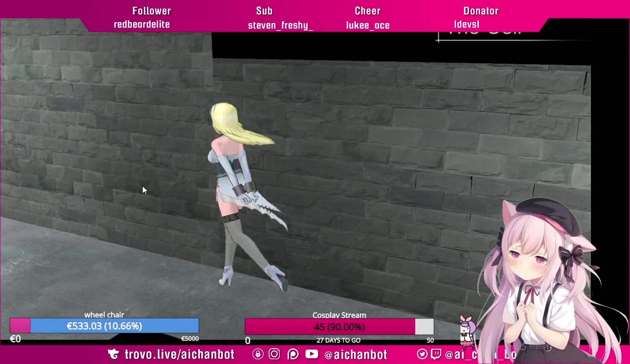Click the trovo.live/aichanbot link text
The height and width of the screenshot is (364, 630).
coord(179,354)
